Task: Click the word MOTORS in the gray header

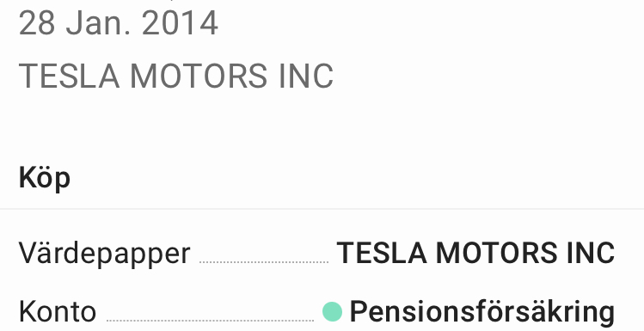Action: [199, 77]
